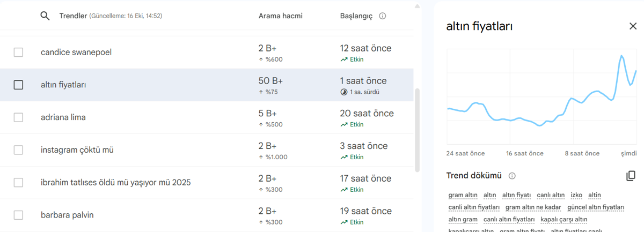Click the clock icon in altın fiyatları row
Viewport: 644px width, 232px height.
point(344,92)
